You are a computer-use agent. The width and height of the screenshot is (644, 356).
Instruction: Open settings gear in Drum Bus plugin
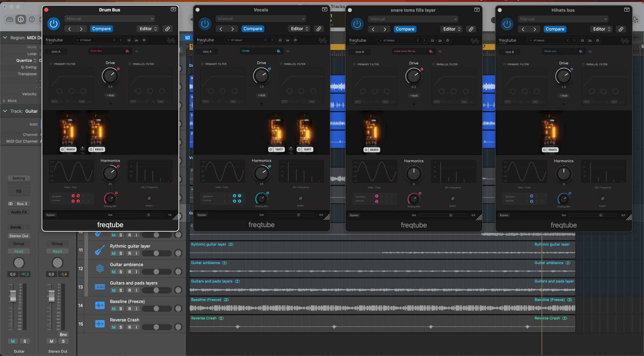(x=144, y=40)
